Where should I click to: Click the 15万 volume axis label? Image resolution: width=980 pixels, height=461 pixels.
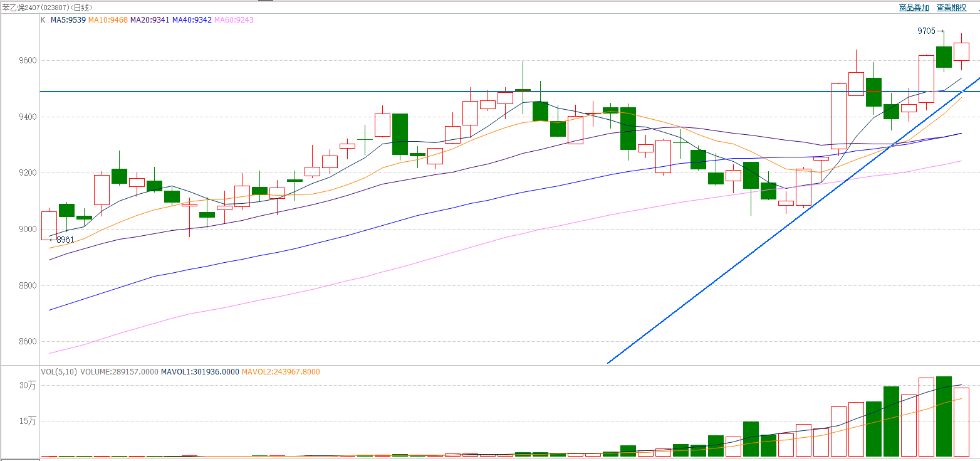pyautogui.click(x=28, y=421)
